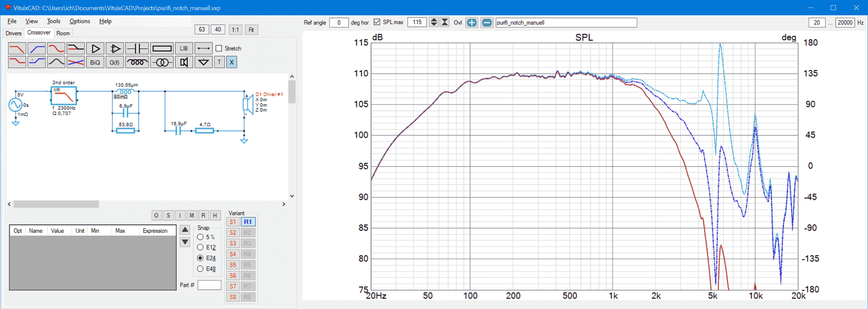The image size is (868, 309).
Task: Click the Part # input field
Action: click(x=209, y=285)
